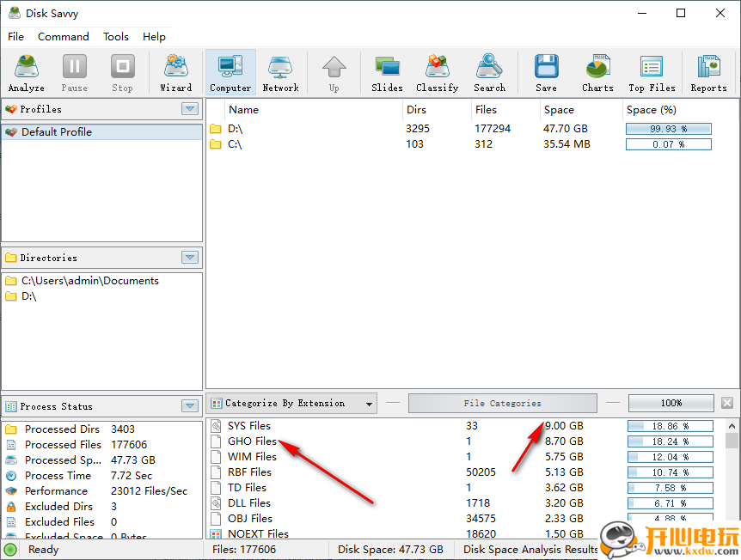741x560 pixels.
Task: Open the Command menu
Action: coord(64,37)
